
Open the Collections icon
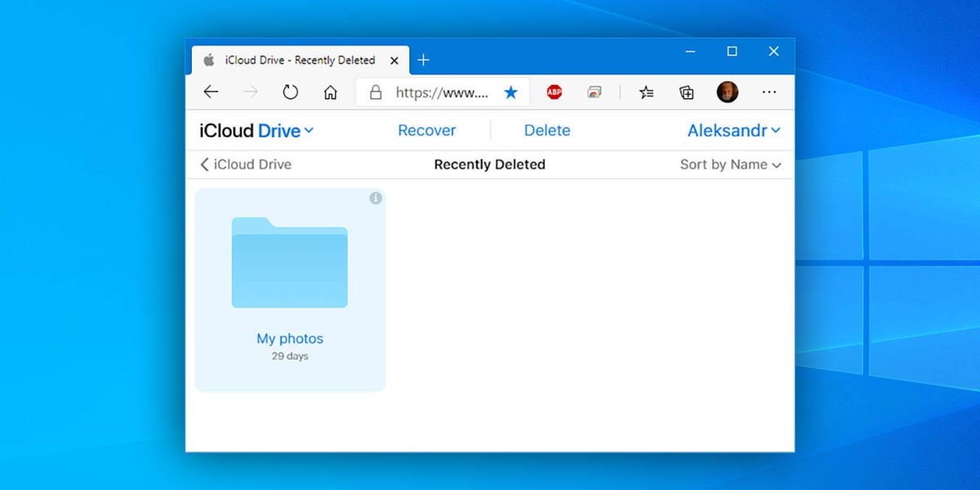point(687,92)
